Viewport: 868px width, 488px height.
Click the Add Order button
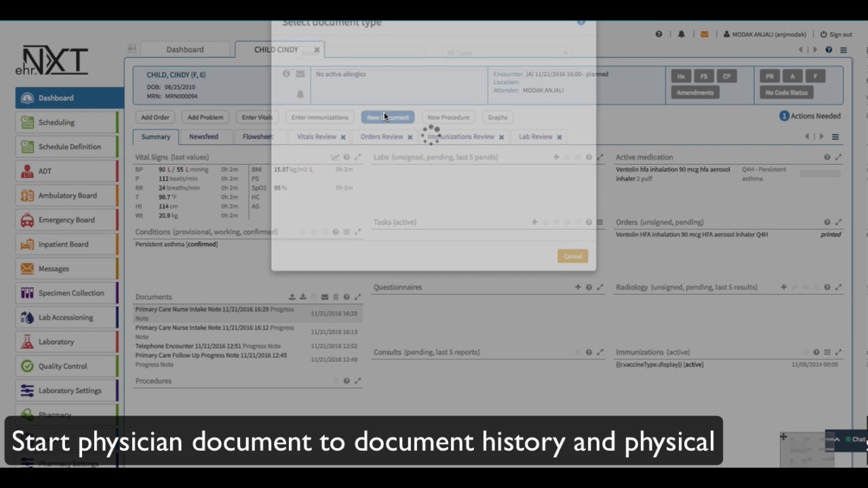155,117
